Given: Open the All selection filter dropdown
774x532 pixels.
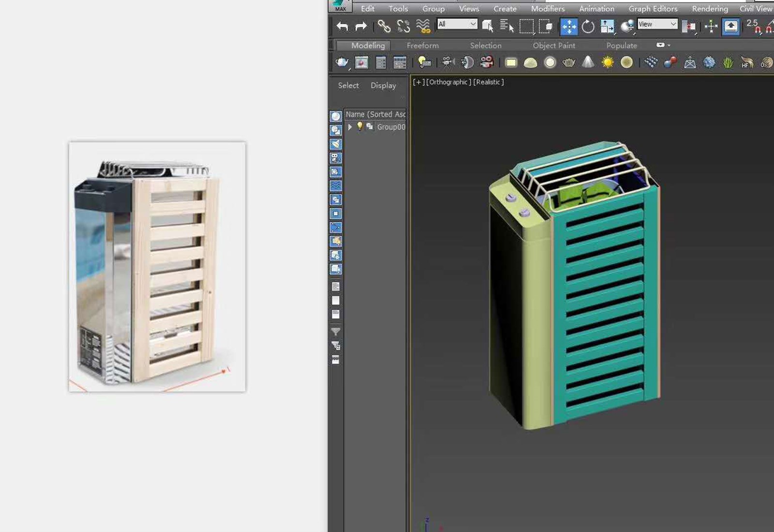Looking at the screenshot, I should click(x=457, y=24).
